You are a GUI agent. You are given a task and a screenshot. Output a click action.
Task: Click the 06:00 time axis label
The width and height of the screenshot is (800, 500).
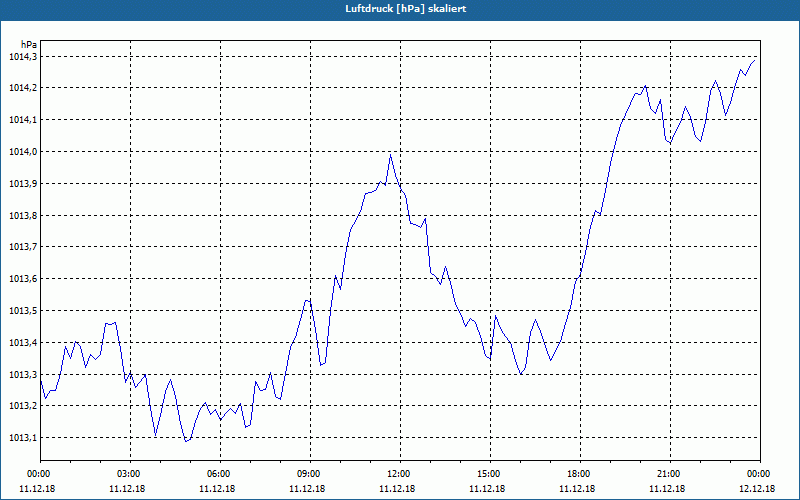coord(220,474)
